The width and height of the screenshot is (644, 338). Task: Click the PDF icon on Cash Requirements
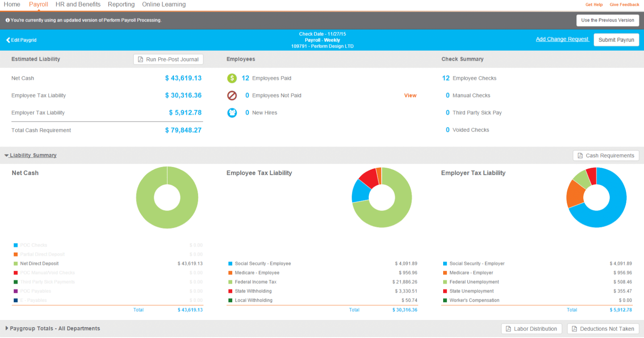(x=580, y=156)
